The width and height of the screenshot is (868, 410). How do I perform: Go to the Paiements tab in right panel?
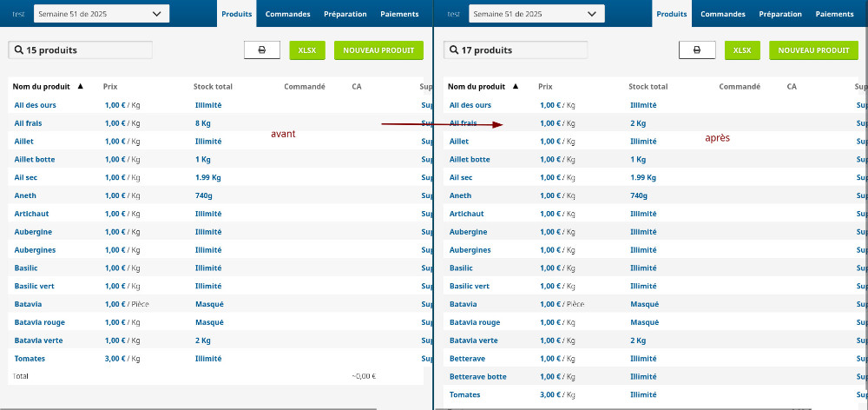pyautogui.click(x=834, y=14)
